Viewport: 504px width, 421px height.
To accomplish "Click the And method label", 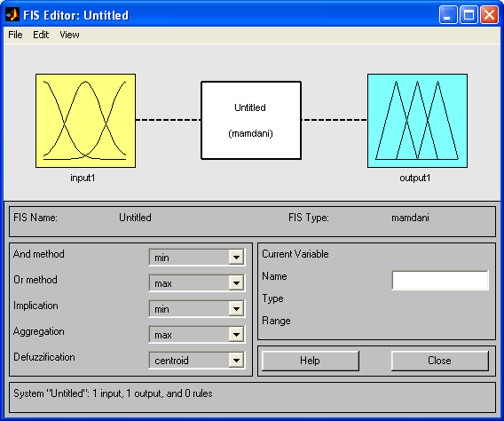I will (38, 254).
